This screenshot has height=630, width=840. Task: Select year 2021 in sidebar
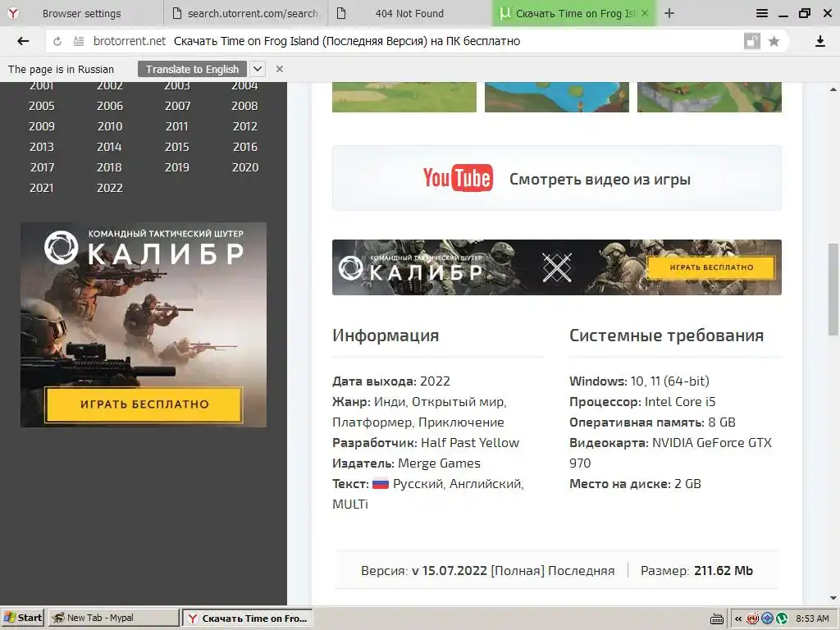tap(42, 188)
